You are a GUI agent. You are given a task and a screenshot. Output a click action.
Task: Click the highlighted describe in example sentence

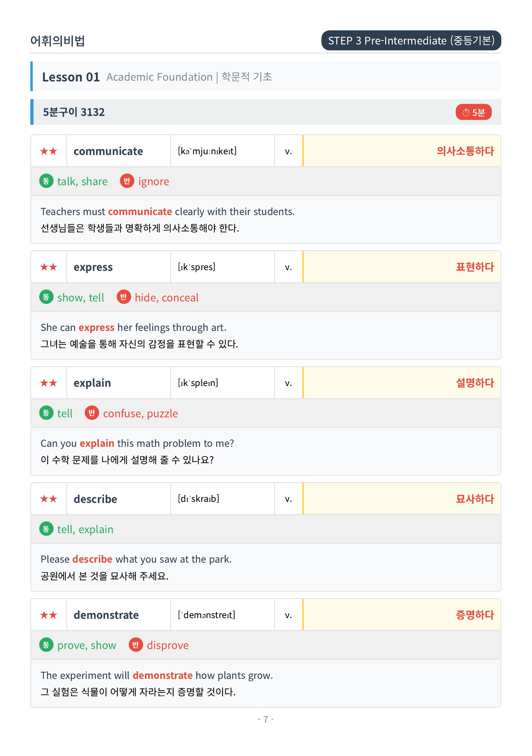point(92,559)
